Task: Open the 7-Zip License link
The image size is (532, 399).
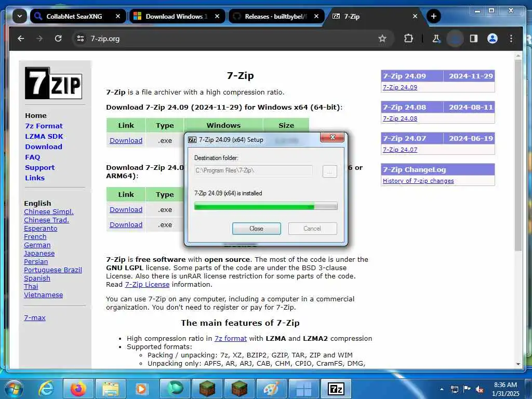Action: click(x=147, y=285)
